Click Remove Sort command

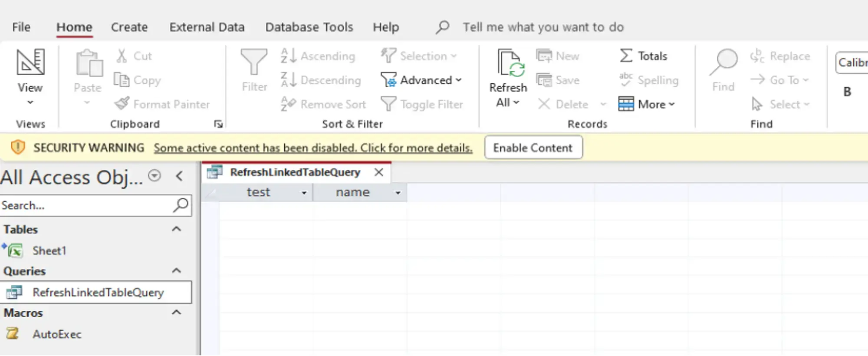(323, 104)
